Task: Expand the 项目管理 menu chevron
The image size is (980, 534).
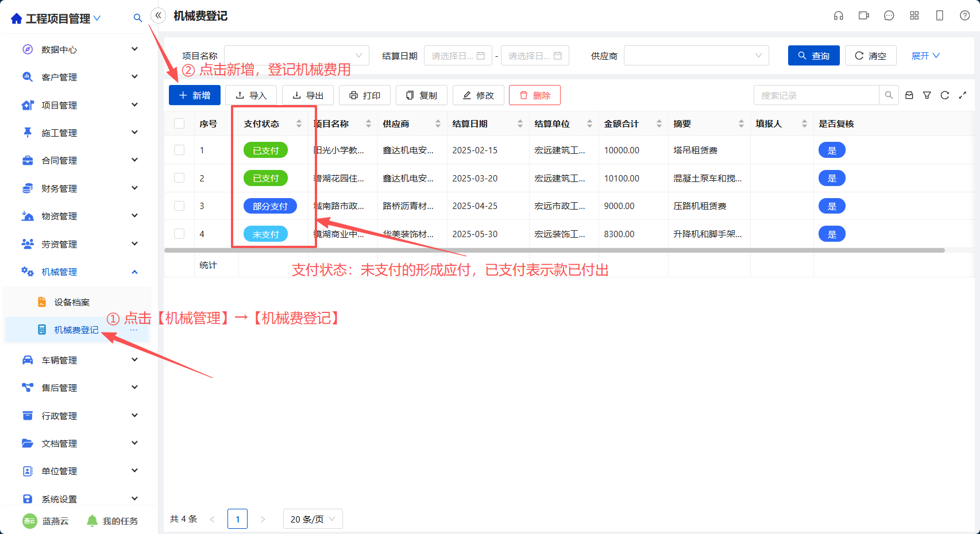Action: coord(135,105)
